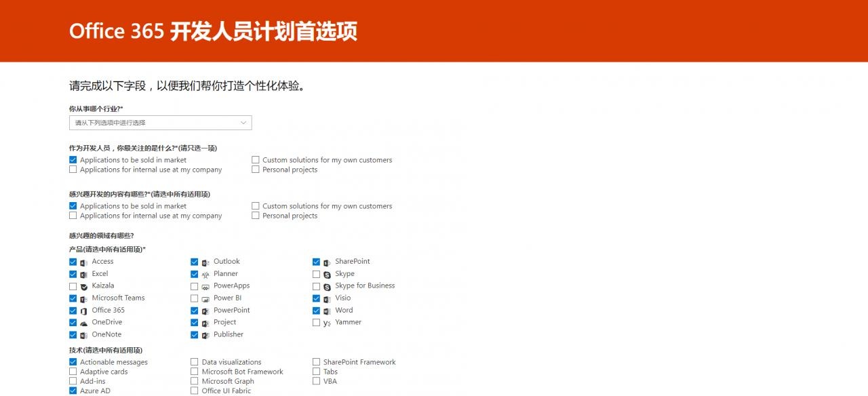
Task: Uncheck Applications to be sold under interested content
Action: point(73,206)
